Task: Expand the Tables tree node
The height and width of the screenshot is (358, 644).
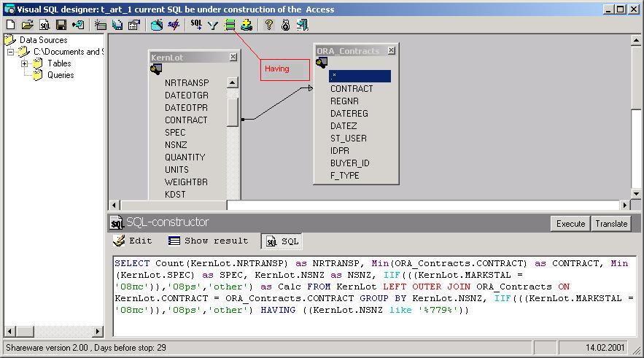Action: coord(24,63)
